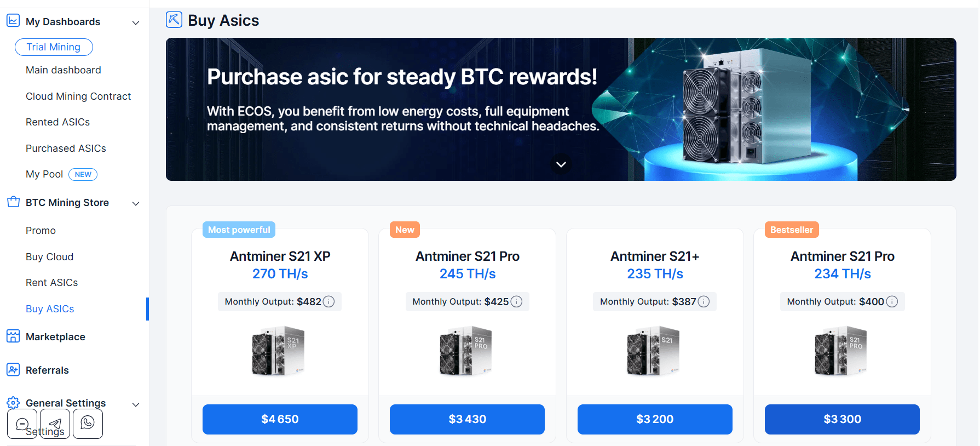Open Cloud Mining Contract menu item
This screenshot has width=980, height=446.
tap(78, 96)
